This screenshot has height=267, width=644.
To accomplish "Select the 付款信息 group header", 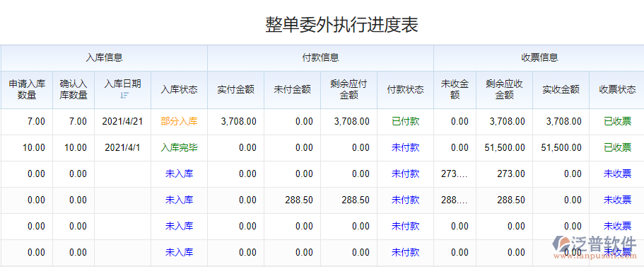I will click(320, 57).
